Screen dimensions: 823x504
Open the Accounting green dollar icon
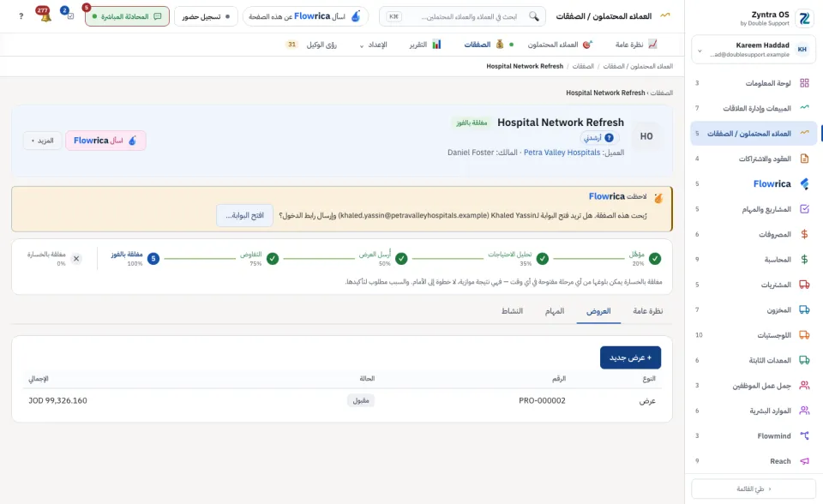[804, 260]
